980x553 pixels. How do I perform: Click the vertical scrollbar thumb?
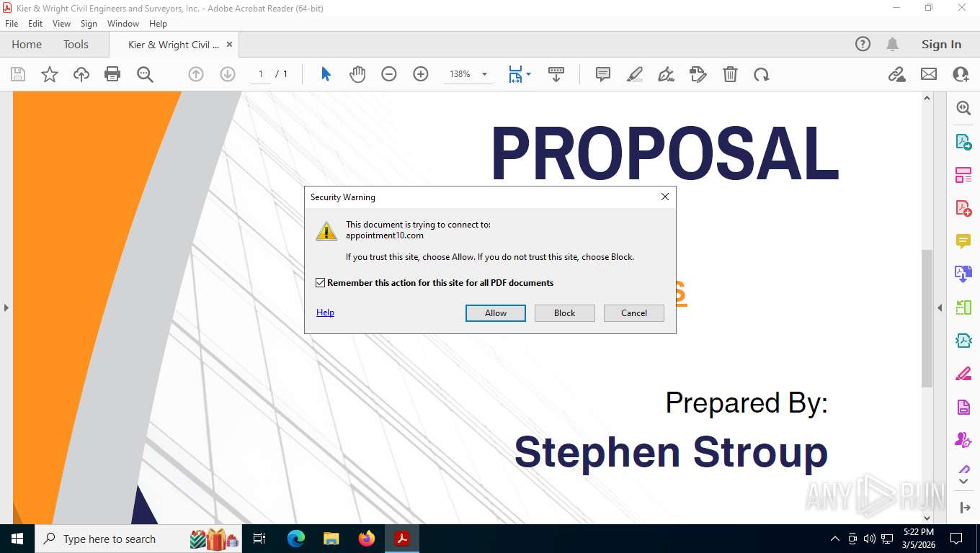[927, 318]
